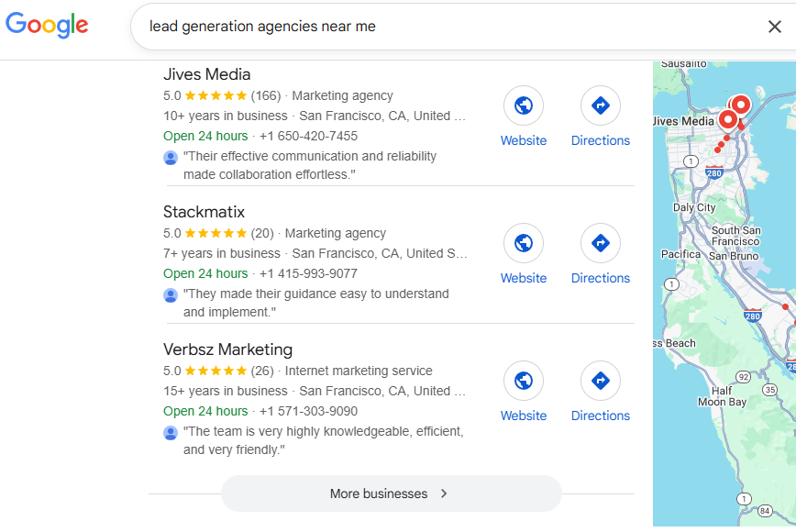Image resolution: width=796 pixels, height=532 pixels.
Task: Clear the search box with X icon
Action: [774, 27]
